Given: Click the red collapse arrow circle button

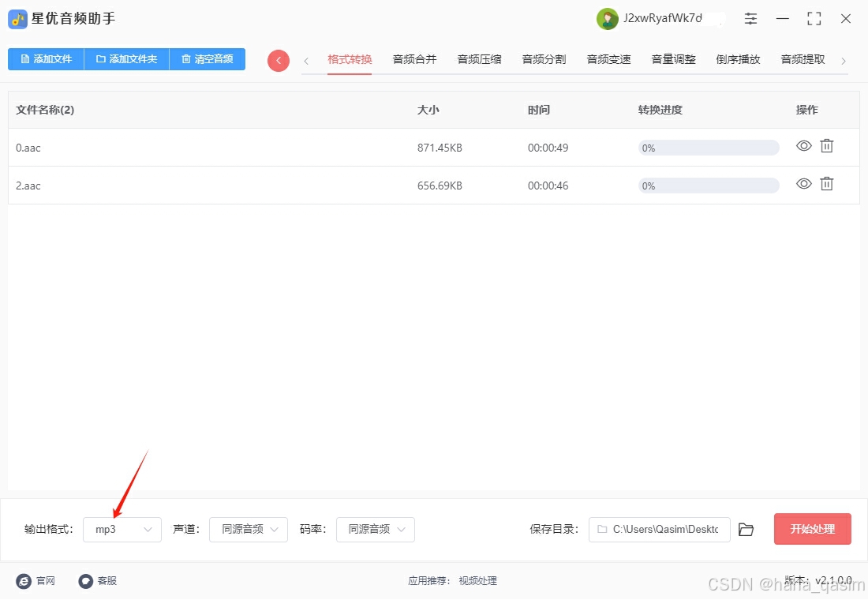Looking at the screenshot, I should pyautogui.click(x=279, y=60).
